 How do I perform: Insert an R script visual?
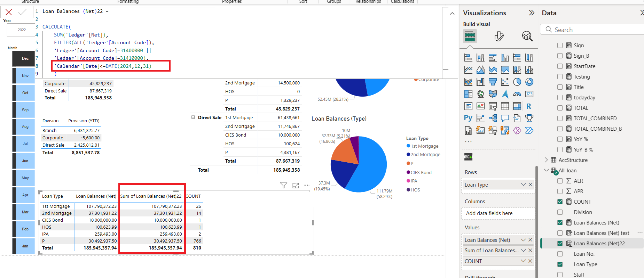[529, 106]
